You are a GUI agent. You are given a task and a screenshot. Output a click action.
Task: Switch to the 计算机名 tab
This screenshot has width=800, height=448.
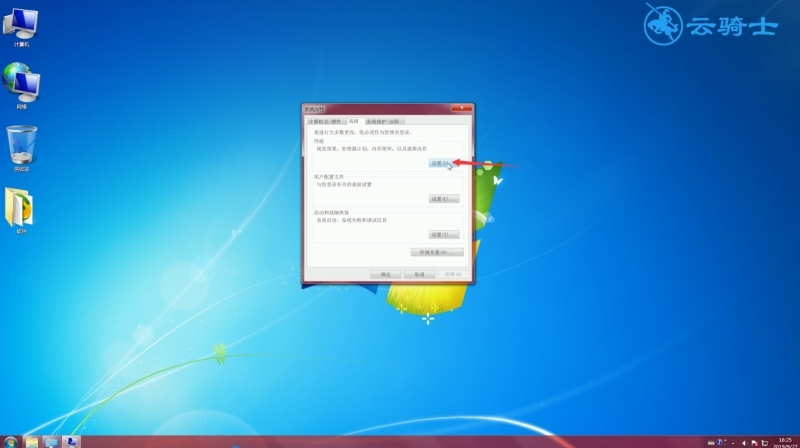[318, 121]
